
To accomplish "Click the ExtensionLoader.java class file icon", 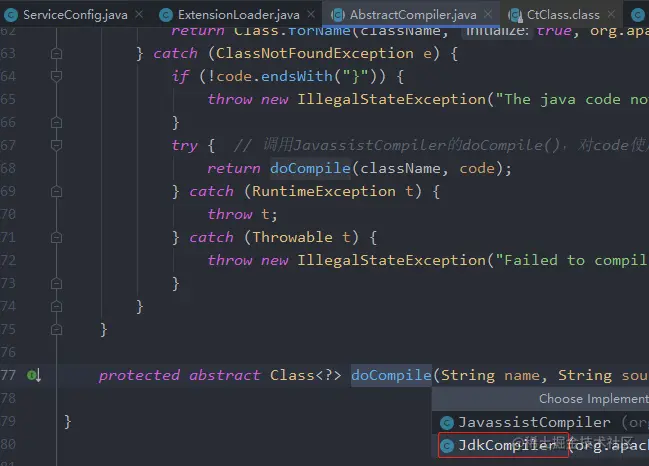I will [x=166, y=15].
